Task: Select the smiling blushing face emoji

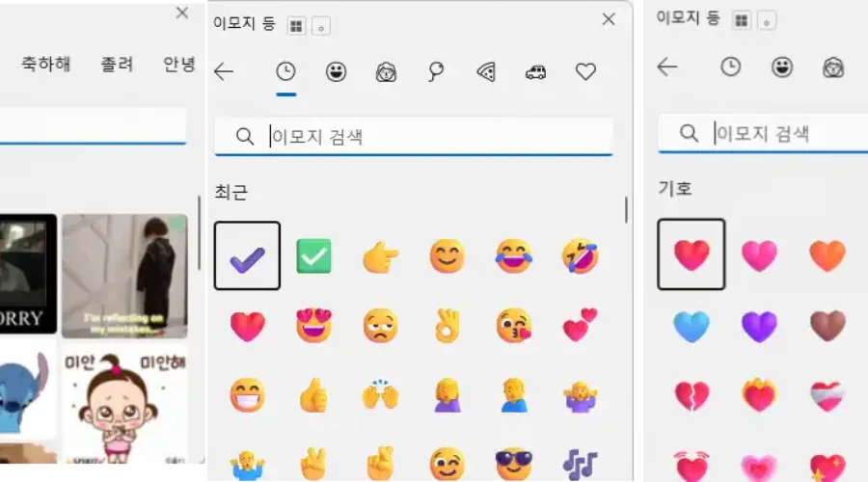Action: click(x=447, y=256)
